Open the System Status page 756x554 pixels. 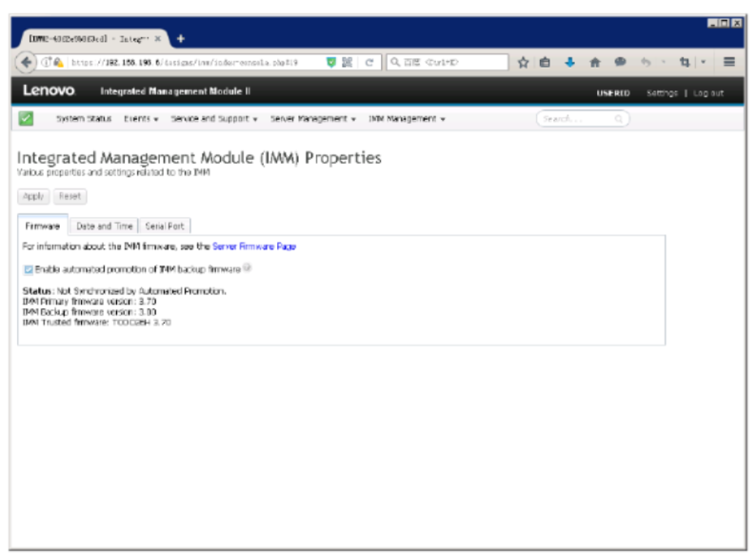click(84, 119)
